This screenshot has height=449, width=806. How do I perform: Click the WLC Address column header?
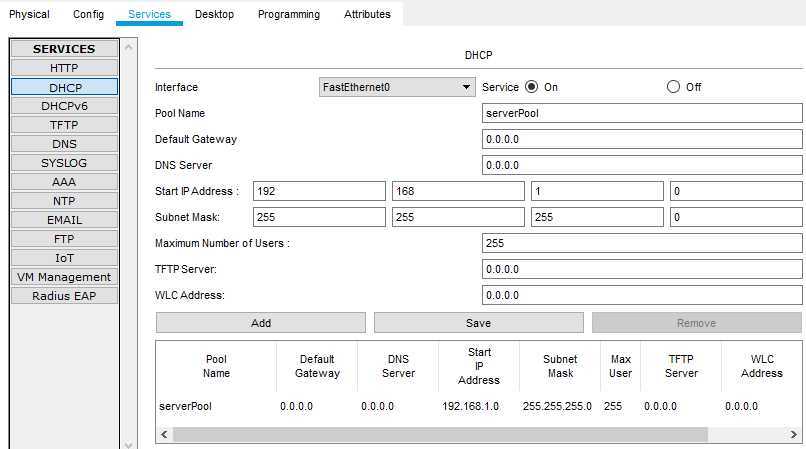(762, 366)
